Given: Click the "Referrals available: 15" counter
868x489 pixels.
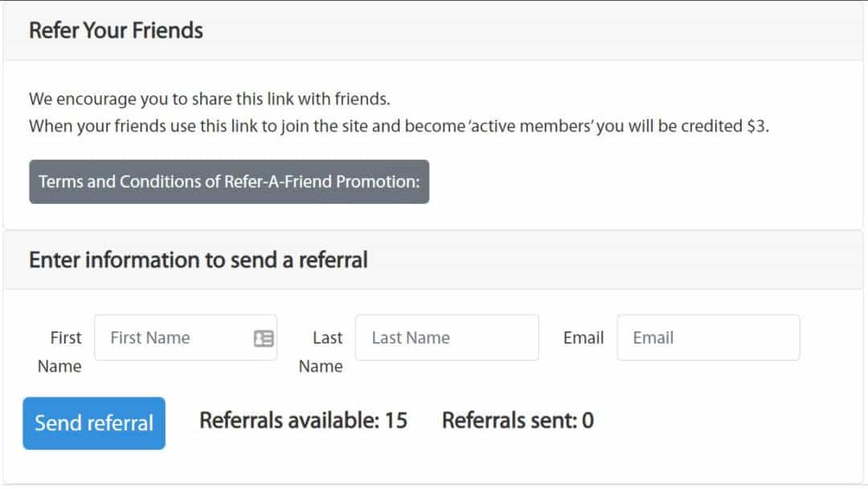Looking at the screenshot, I should click(303, 421).
